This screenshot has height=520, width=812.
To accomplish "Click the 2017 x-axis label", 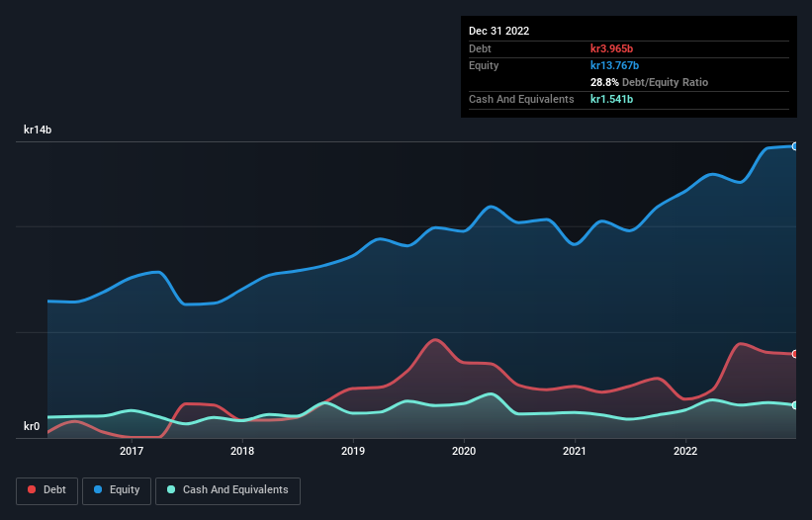I will point(132,451).
